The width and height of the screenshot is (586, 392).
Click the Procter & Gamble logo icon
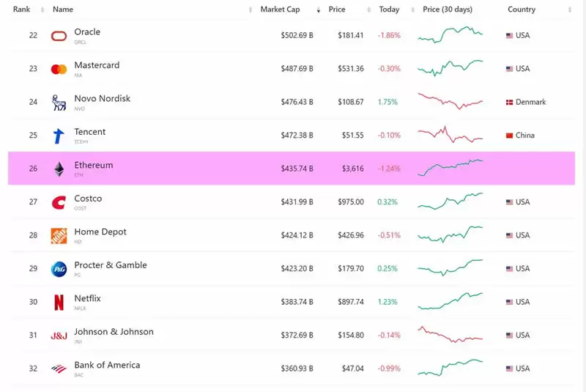tap(59, 269)
